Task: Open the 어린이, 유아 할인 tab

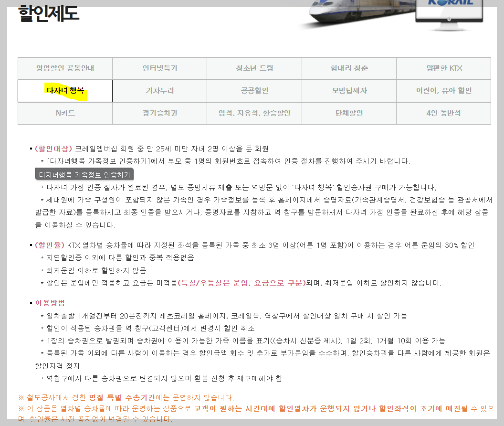Action: (x=443, y=91)
